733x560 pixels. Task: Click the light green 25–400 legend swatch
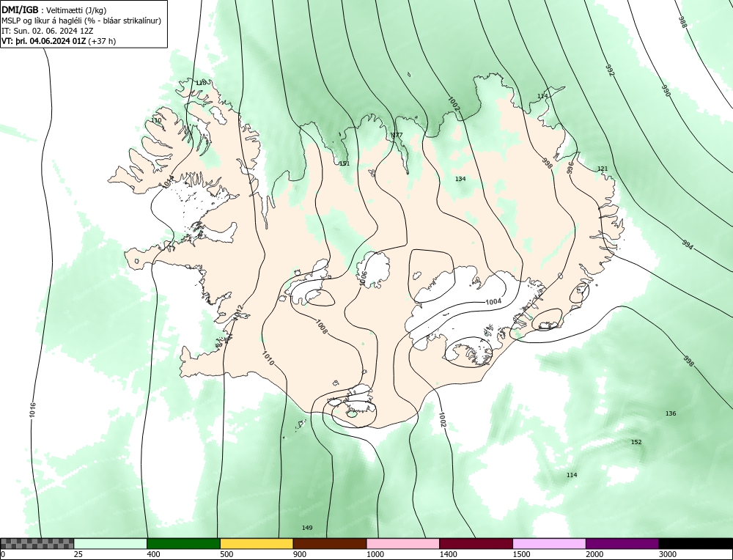coord(111,543)
